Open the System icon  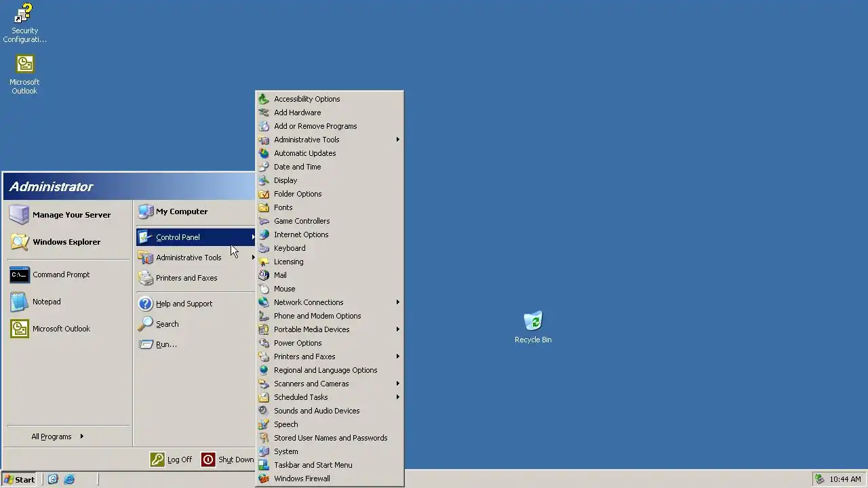[x=264, y=451]
